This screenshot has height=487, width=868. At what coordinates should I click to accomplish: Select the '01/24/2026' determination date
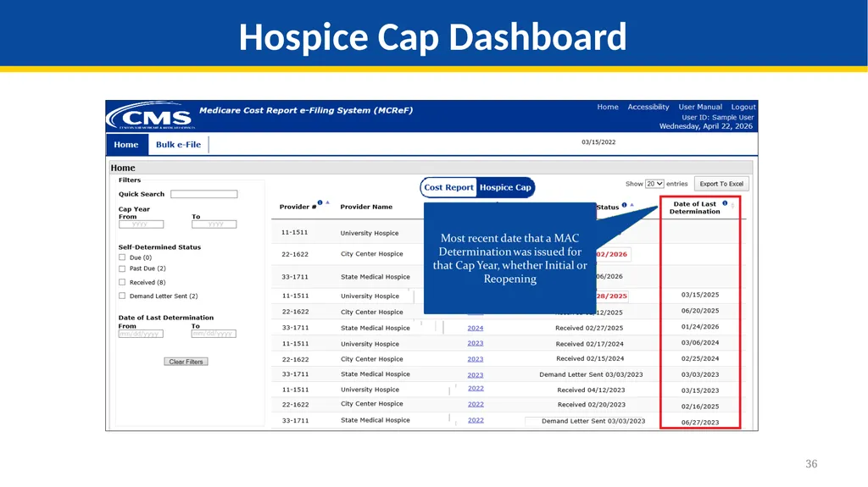click(x=699, y=327)
